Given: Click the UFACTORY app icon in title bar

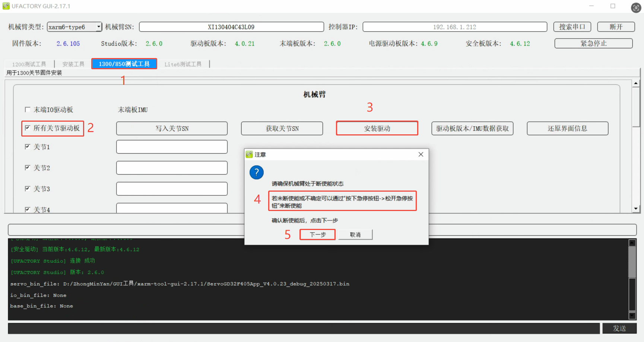Looking at the screenshot, I should pos(6,6).
